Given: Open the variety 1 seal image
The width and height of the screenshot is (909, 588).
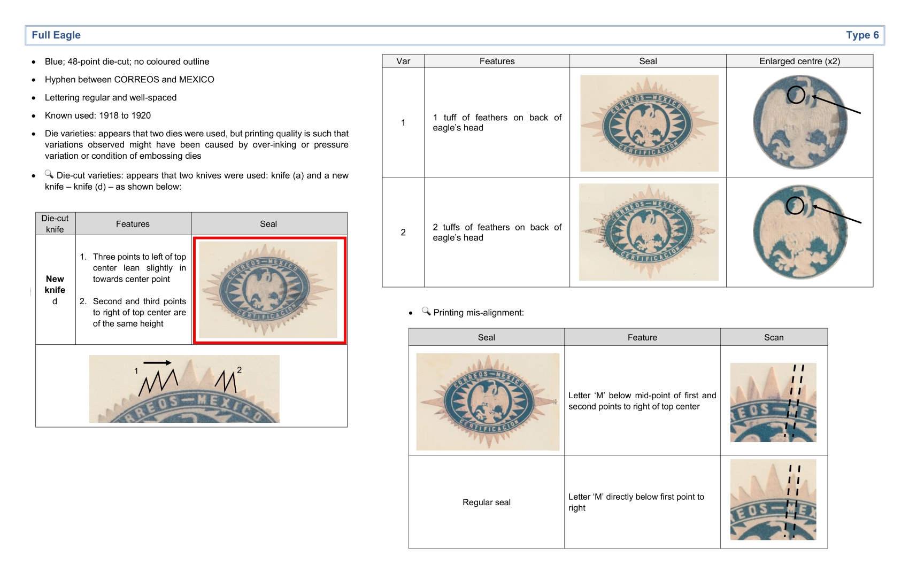Looking at the screenshot, I should click(649, 123).
